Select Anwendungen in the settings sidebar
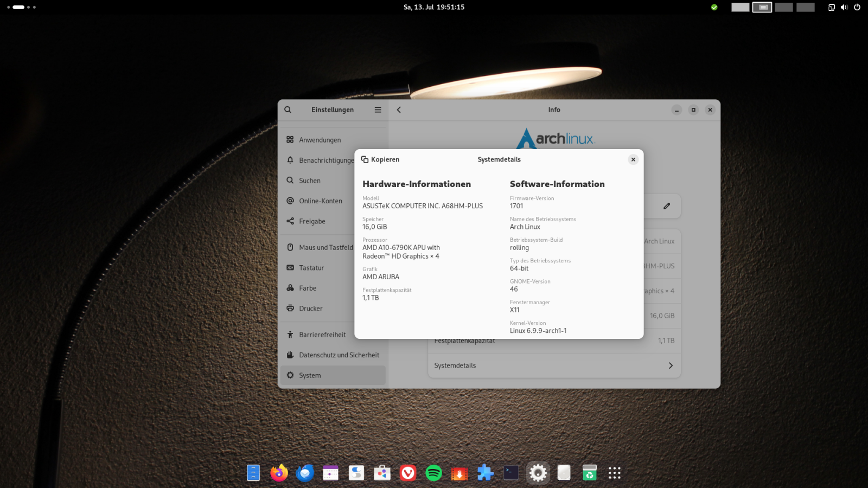Viewport: 868px width, 488px height. pyautogui.click(x=320, y=140)
